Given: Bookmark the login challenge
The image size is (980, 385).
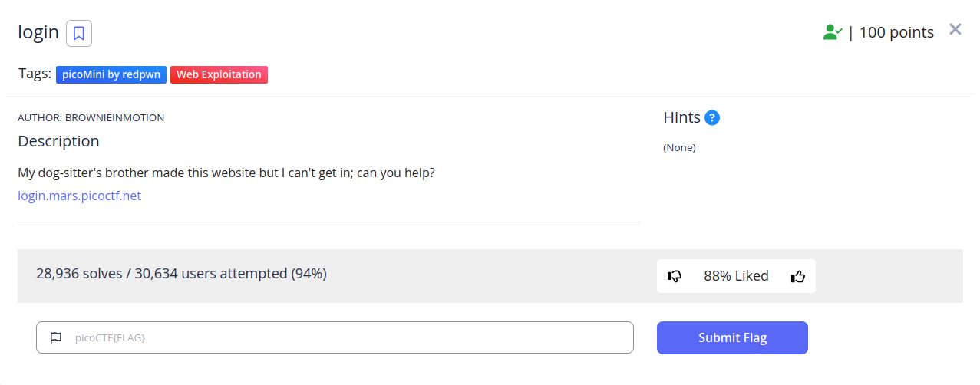Looking at the screenshot, I should click(x=79, y=33).
